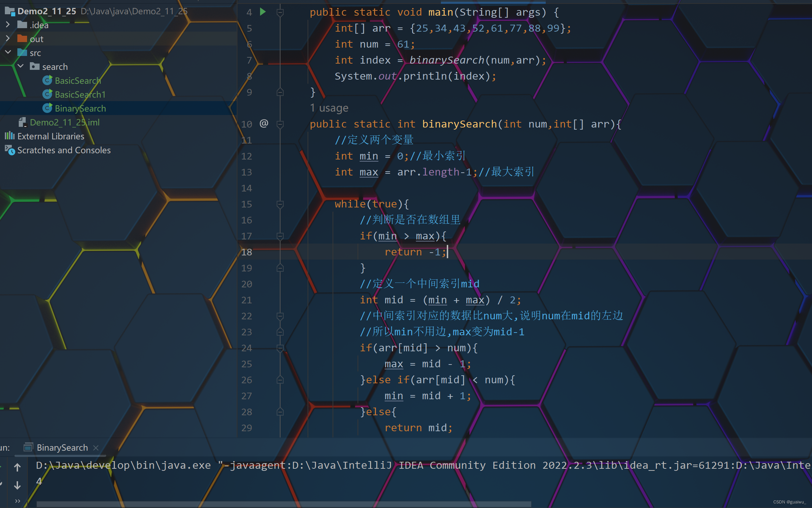Click 'while(true){' statement
The image size is (812, 508).
point(372,204)
